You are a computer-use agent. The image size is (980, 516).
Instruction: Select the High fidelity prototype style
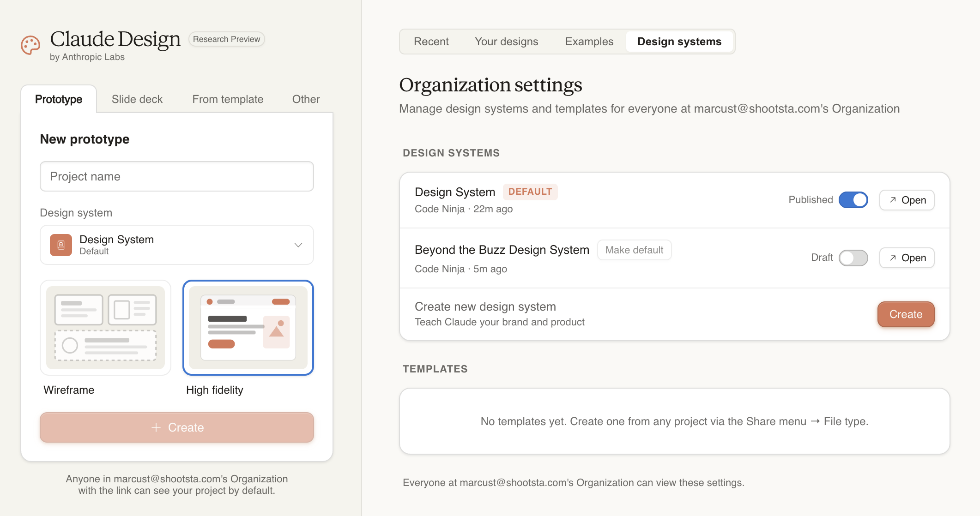tap(248, 328)
